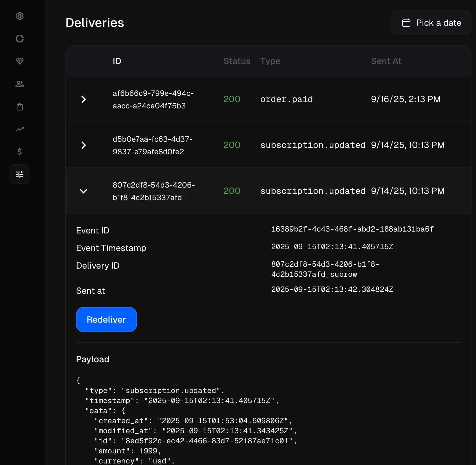This screenshot has height=465, width=476.
Task: Select the diamond benefits icon
Action: pyautogui.click(x=19, y=61)
